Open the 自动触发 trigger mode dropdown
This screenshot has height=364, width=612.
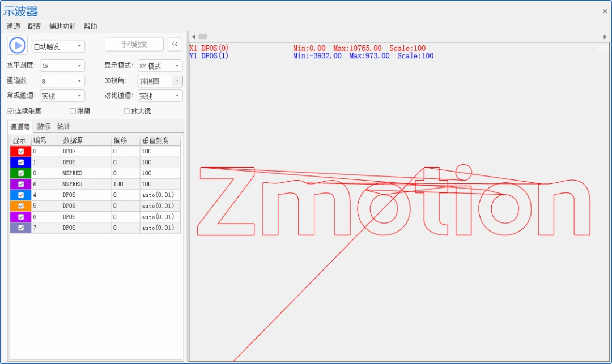(x=58, y=46)
